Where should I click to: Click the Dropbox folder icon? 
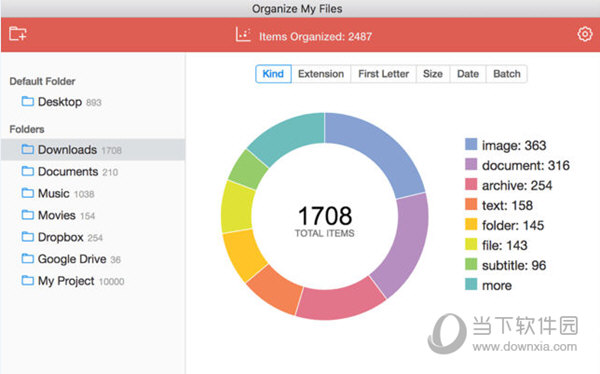tap(28, 237)
